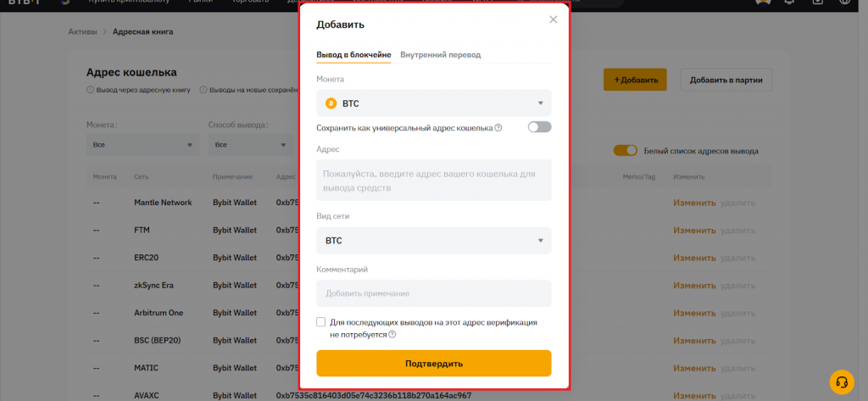Screen dimensions: 868x401
Task: Open the Способ вывода filter dropdown
Action: point(251,145)
